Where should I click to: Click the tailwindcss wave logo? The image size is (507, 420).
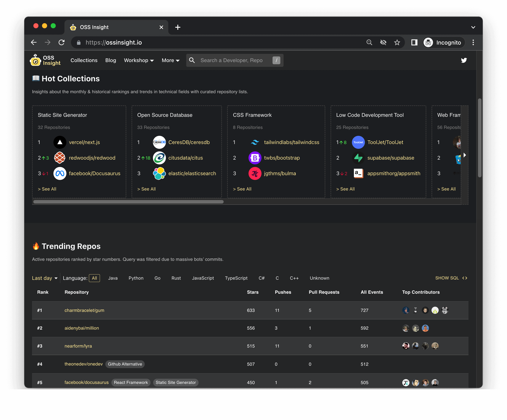click(x=255, y=142)
